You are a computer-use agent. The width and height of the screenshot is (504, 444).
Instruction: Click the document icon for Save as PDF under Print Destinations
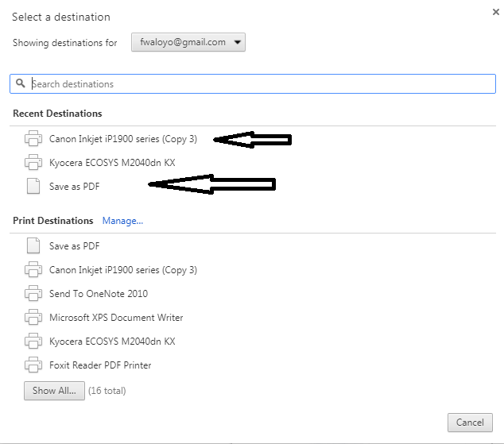(33, 246)
